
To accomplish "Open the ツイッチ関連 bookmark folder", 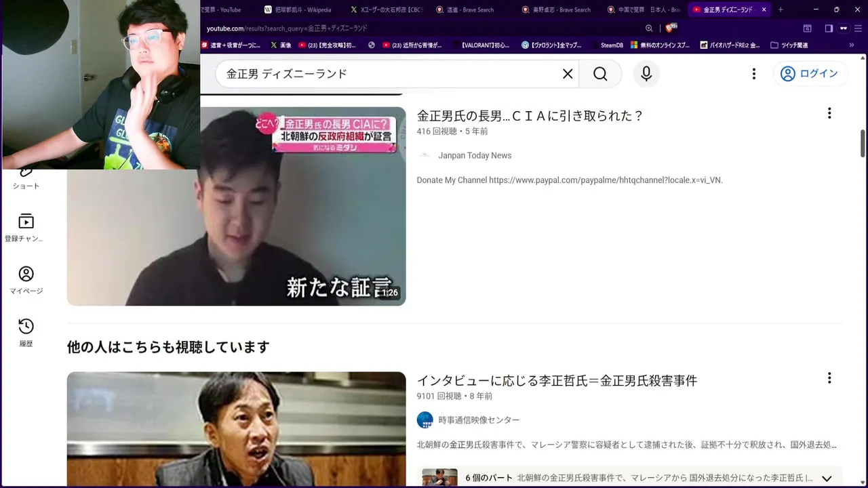I will coord(789,45).
